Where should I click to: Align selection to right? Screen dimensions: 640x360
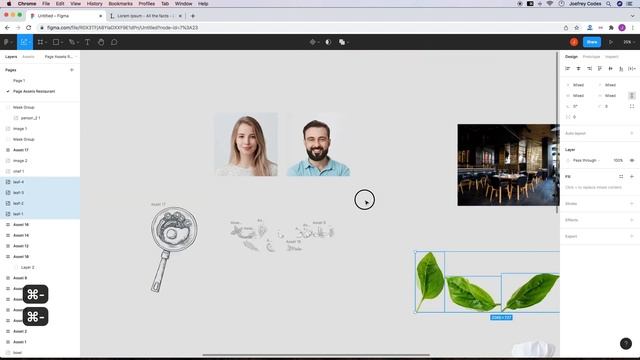coord(589,69)
